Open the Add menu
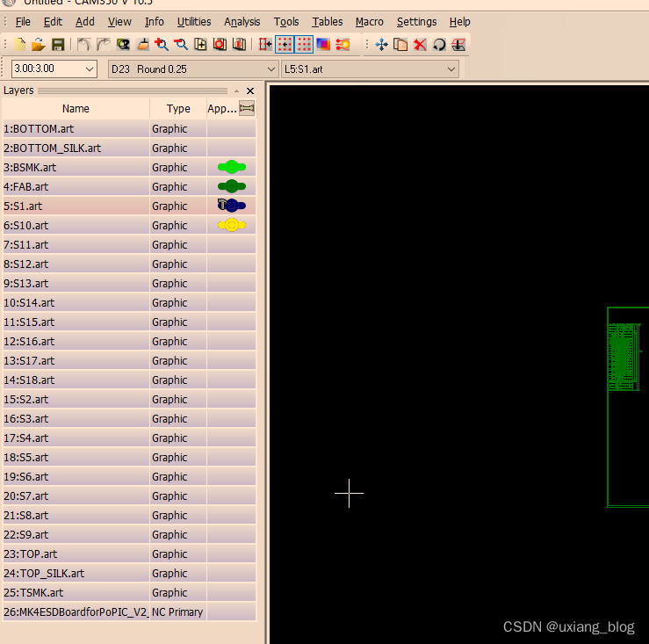 pyautogui.click(x=85, y=22)
